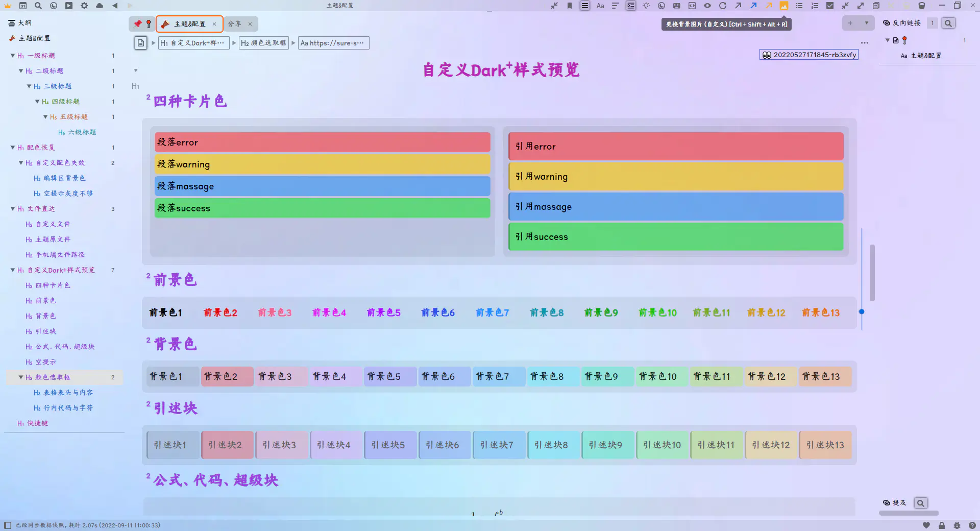
Task: Click the light bulb icon in the toolbar
Action: click(x=646, y=6)
